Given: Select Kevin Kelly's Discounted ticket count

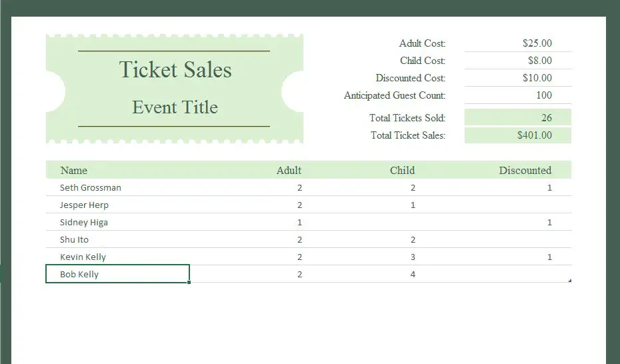Looking at the screenshot, I should [x=549, y=257].
